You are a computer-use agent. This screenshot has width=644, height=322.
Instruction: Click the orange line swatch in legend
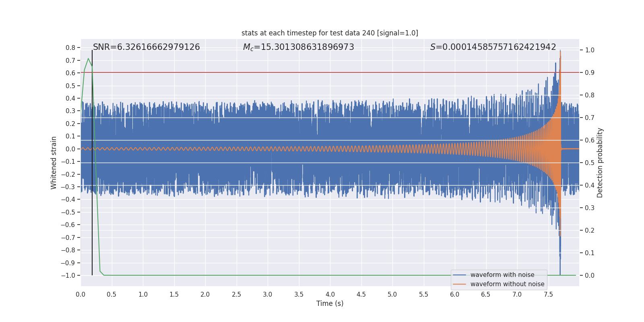coord(459,284)
